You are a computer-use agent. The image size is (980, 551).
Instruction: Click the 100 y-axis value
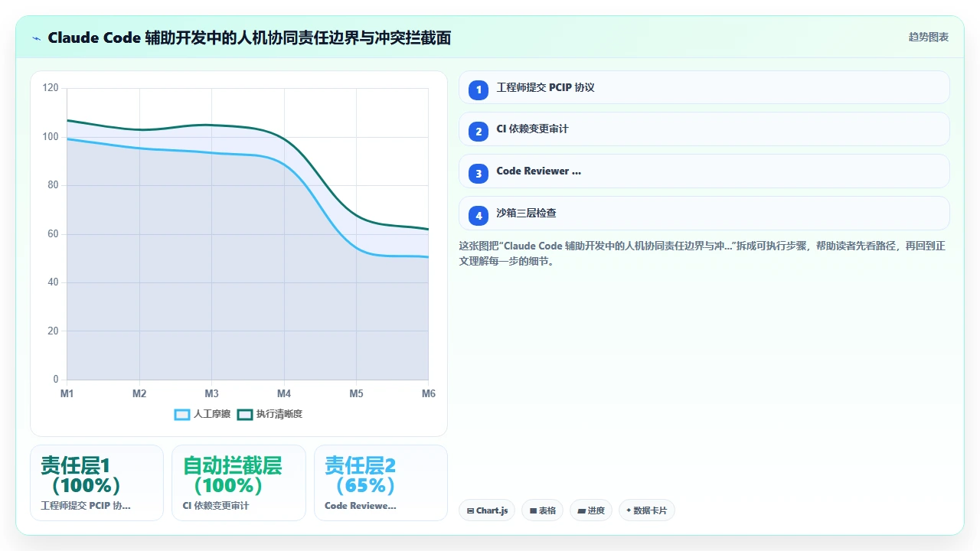tap(51, 137)
